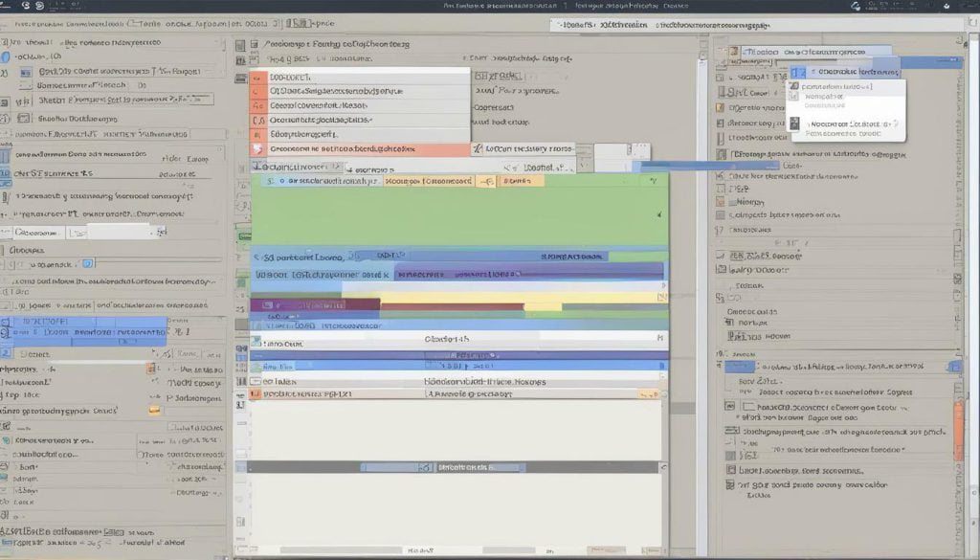Click the white input field in the left panel
The width and height of the screenshot is (980, 560).
[118, 233]
